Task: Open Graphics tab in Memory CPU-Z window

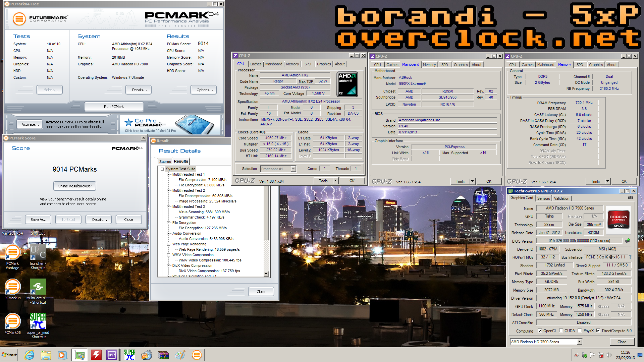Action: pyautogui.click(x=596, y=65)
